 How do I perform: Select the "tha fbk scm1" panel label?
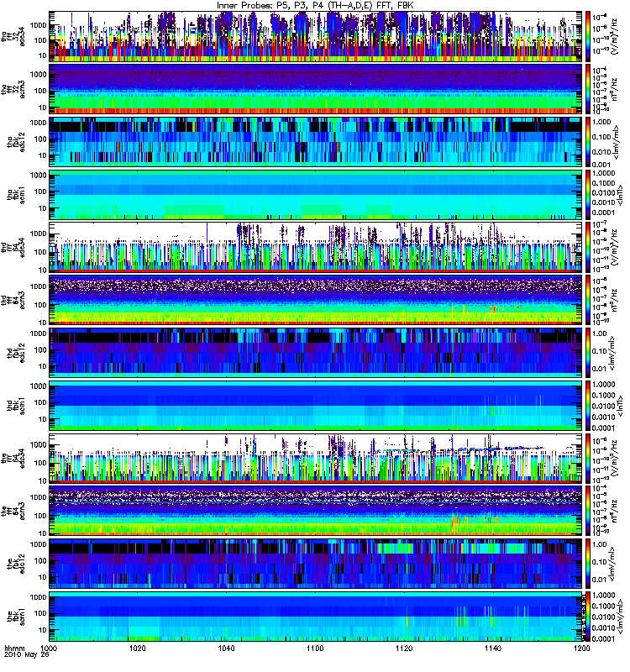[16, 195]
